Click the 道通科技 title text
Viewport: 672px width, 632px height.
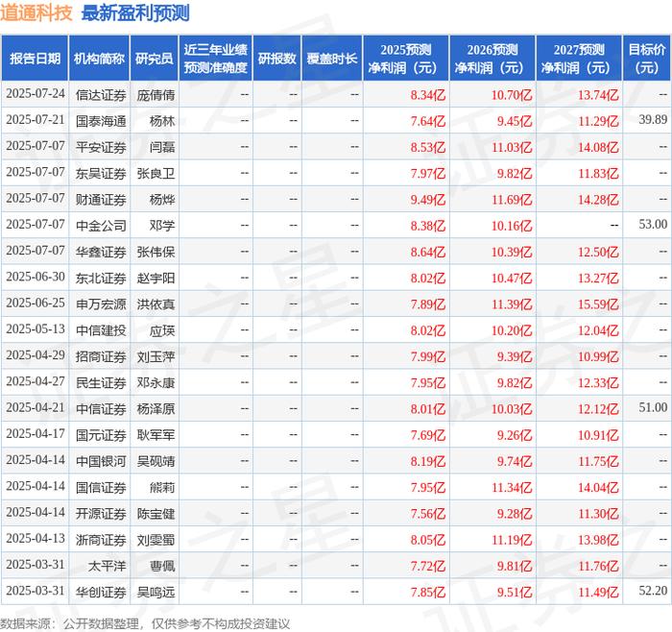click(36, 12)
